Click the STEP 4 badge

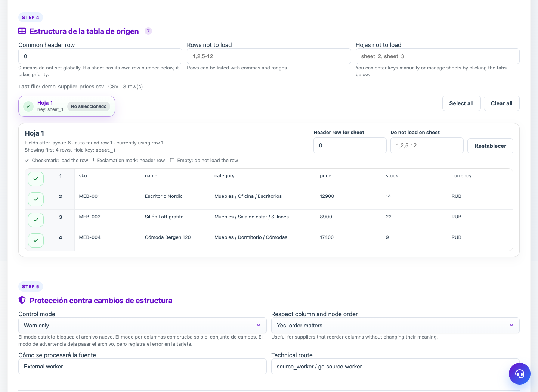click(x=31, y=17)
